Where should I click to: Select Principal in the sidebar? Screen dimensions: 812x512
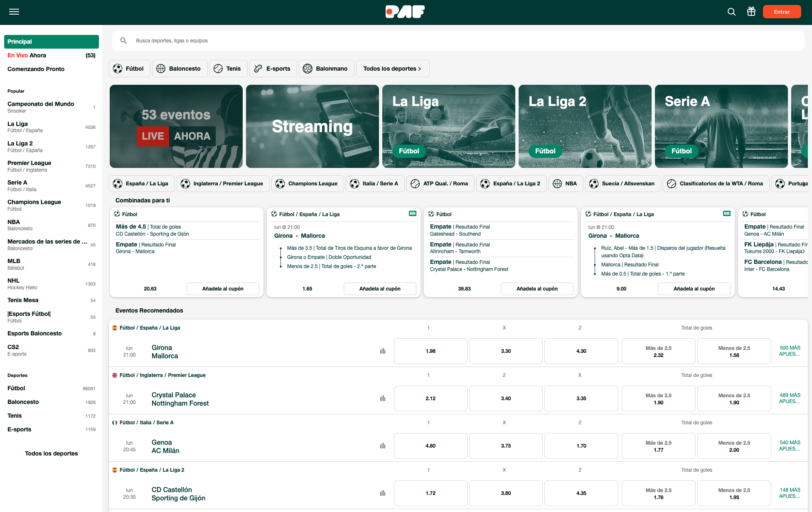(52, 42)
